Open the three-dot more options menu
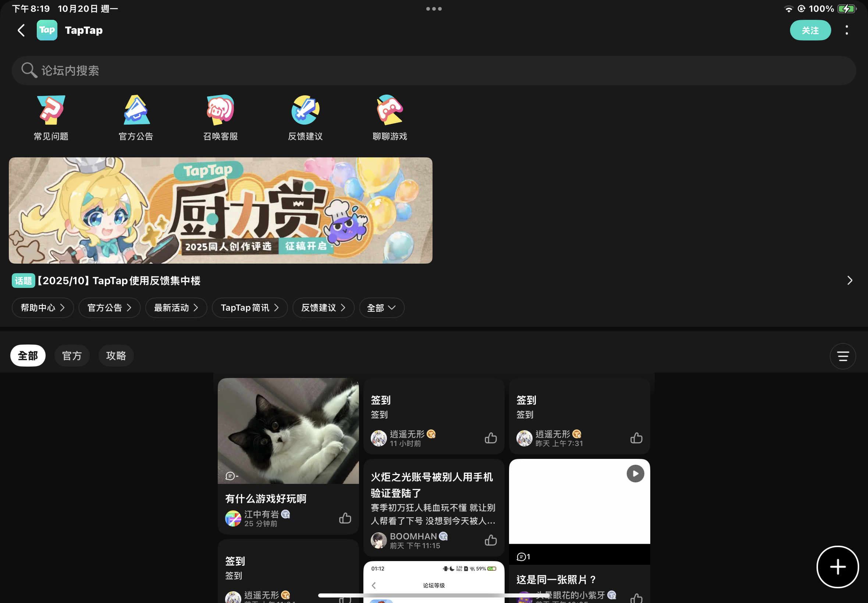This screenshot has height=603, width=868. coord(846,30)
